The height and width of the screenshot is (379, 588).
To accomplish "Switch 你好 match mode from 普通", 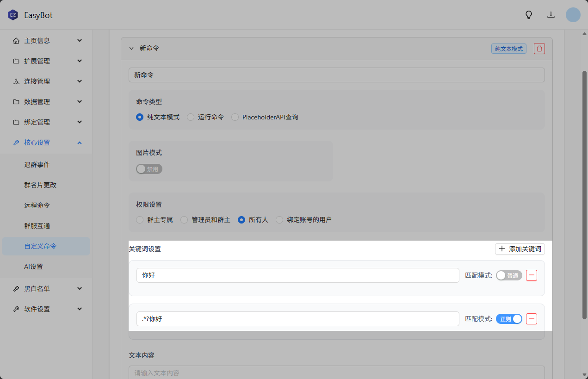I will (509, 275).
